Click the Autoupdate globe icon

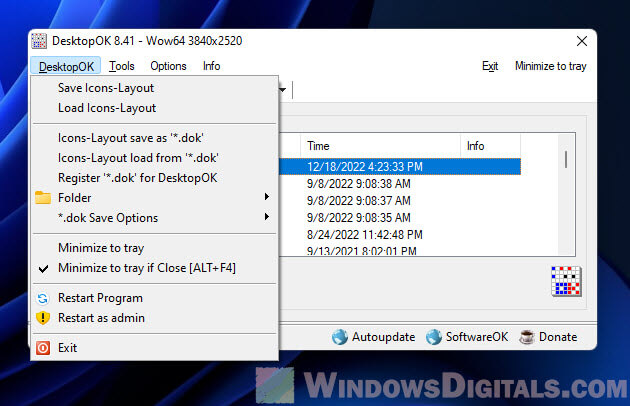tap(340, 337)
